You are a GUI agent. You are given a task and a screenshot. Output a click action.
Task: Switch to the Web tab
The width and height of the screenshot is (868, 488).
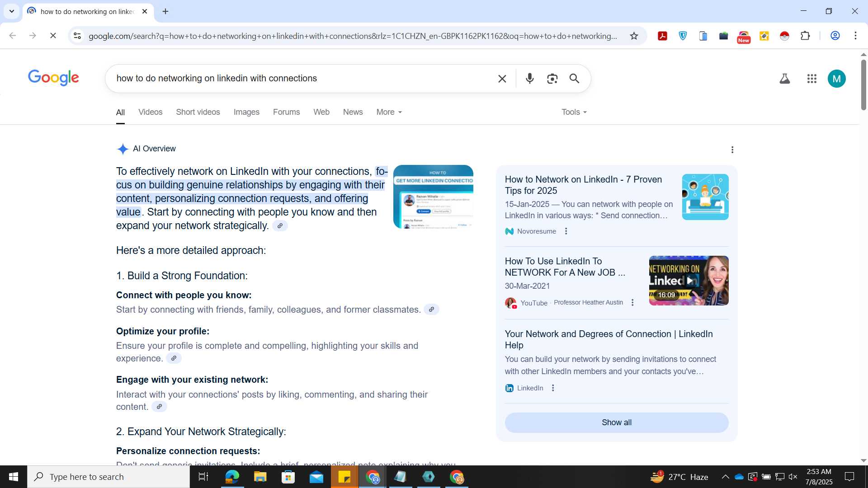[321, 112]
